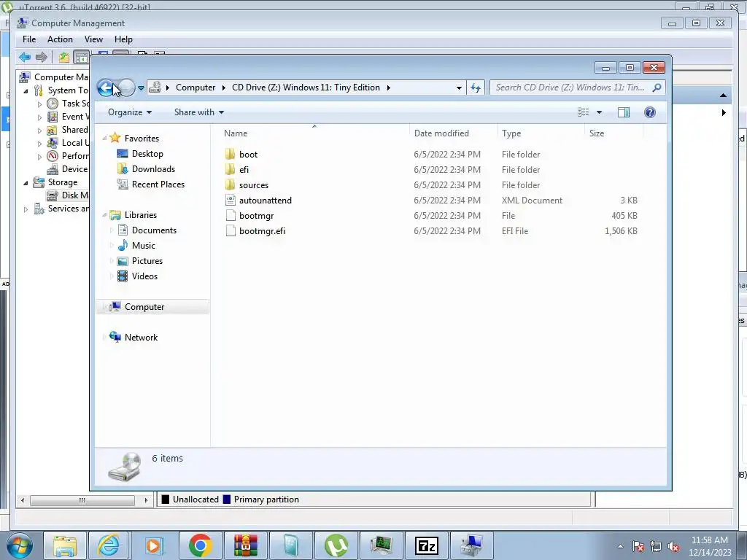This screenshot has width=747, height=560.
Task: Select the autounattend XML file
Action: coord(266,201)
